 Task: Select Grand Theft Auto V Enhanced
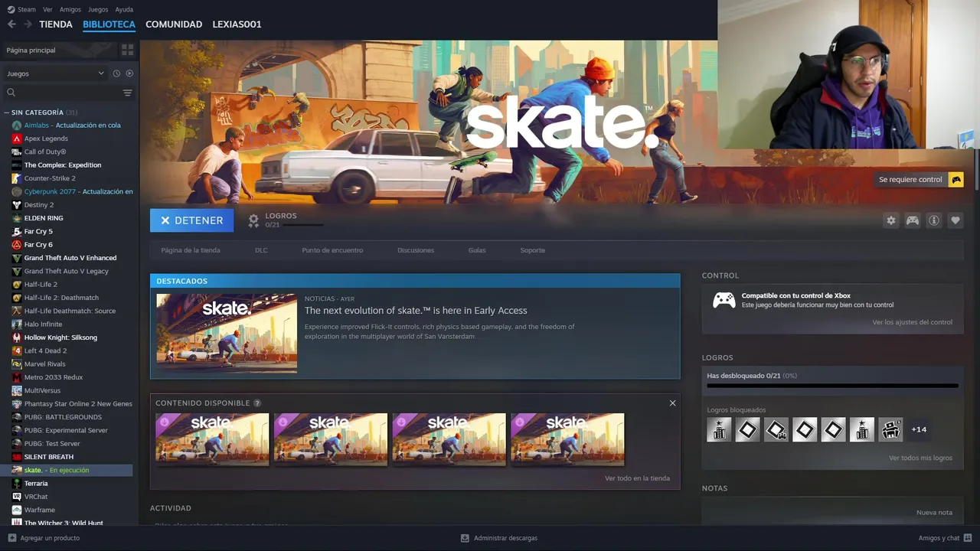(72, 258)
